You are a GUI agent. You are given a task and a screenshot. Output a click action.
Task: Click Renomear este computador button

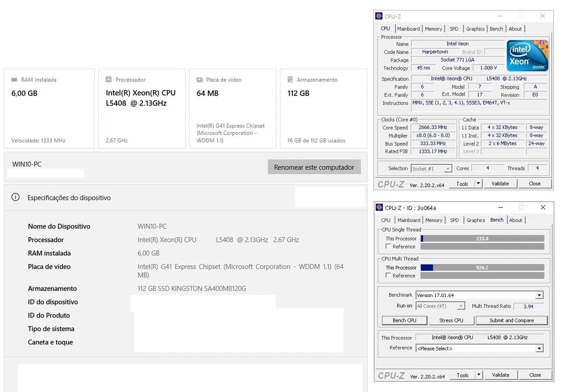[x=314, y=167]
